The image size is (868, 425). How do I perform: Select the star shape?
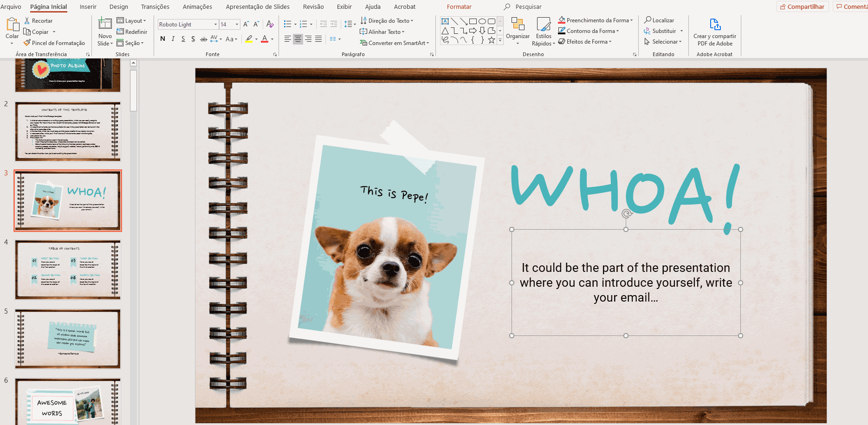492,40
